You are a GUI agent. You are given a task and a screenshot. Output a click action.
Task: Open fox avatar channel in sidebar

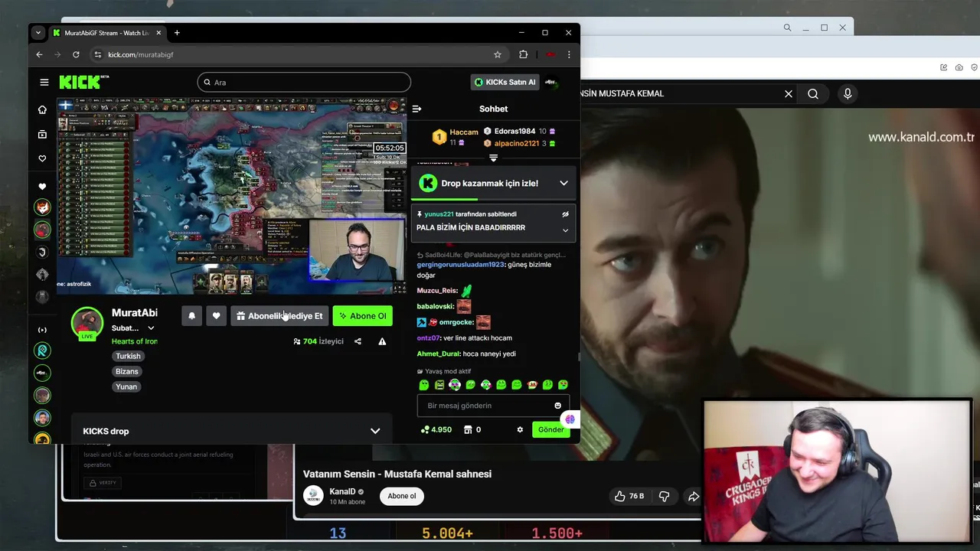point(42,208)
